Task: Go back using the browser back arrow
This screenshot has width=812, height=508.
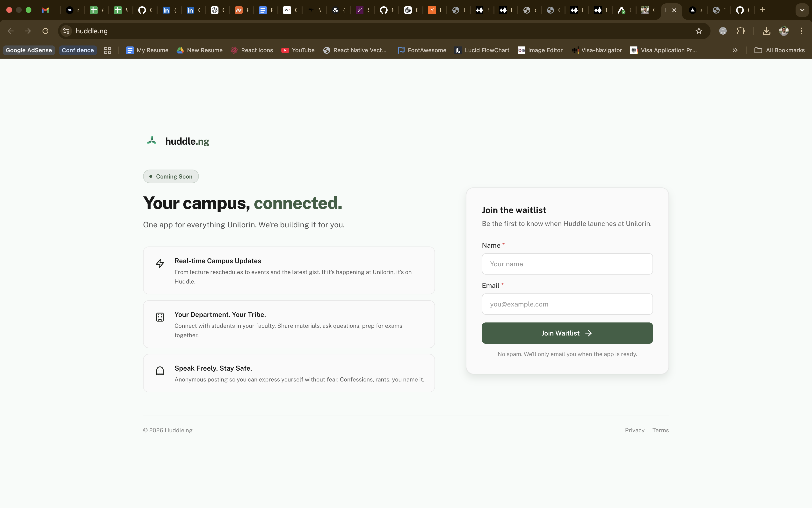Action: coord(11,31)
